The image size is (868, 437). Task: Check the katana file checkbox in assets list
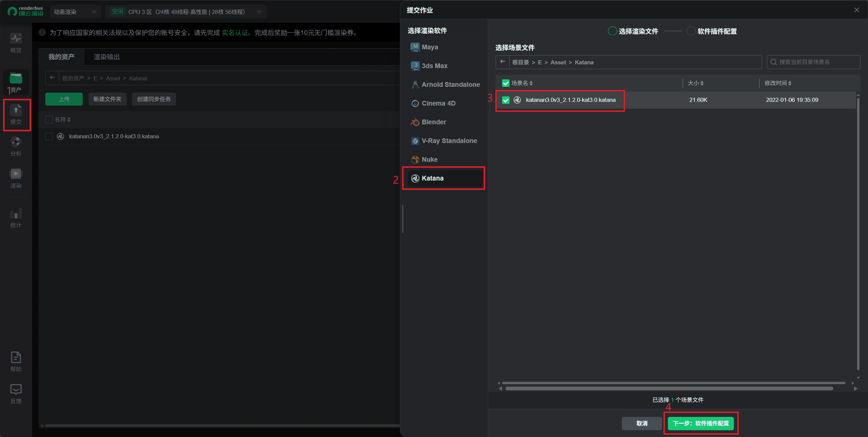pos(49,136)
